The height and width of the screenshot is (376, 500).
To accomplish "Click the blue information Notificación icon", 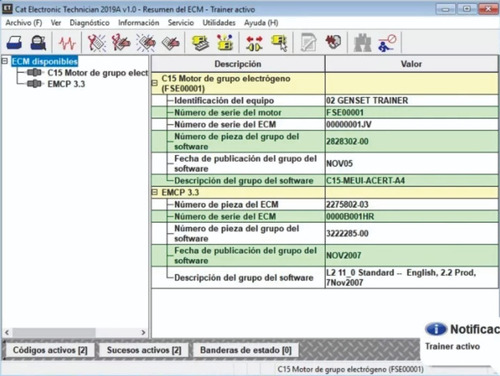I will pyautogui.click(x=435, y=329).
